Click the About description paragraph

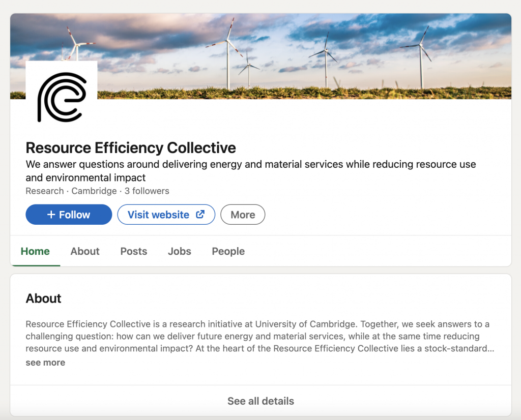point(260,336)
